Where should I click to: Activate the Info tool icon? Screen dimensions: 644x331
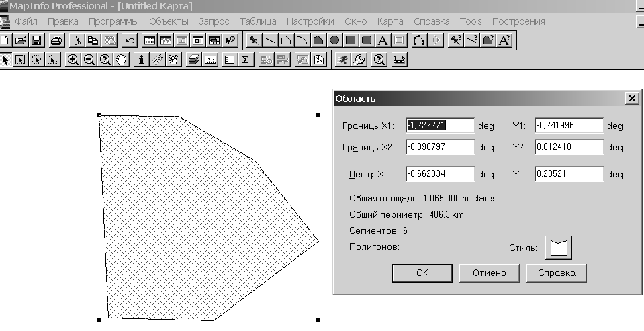(x=141, y=60)
